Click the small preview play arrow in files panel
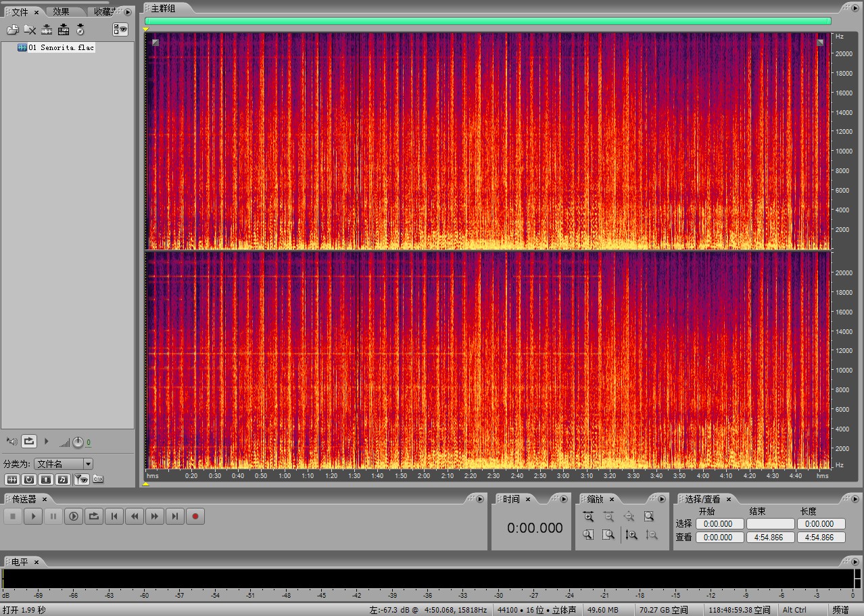 click(47, 442)
